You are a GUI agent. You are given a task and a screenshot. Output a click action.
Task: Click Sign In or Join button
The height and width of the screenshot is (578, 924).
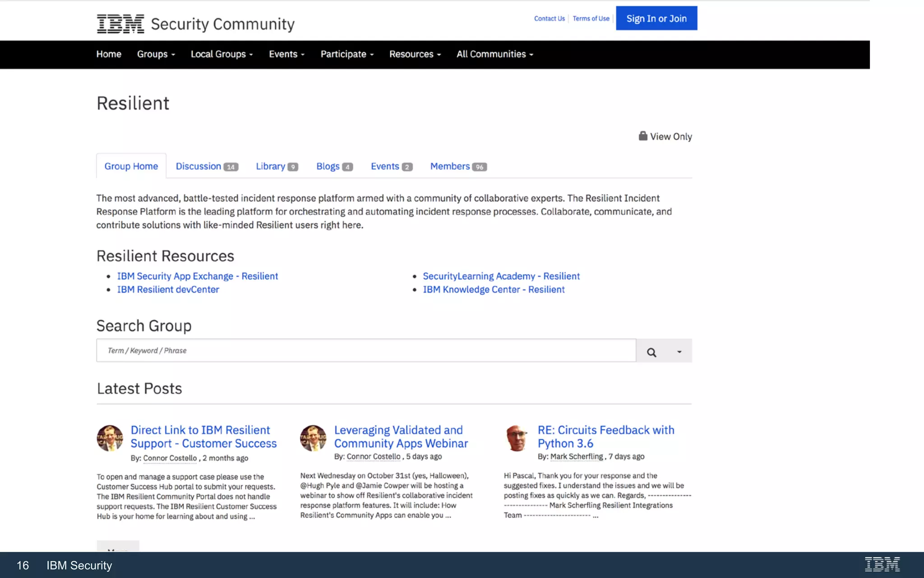656,18
